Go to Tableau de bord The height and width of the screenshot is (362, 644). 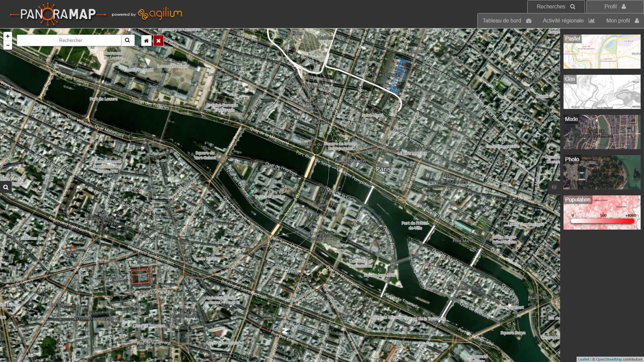pos(507,21)
